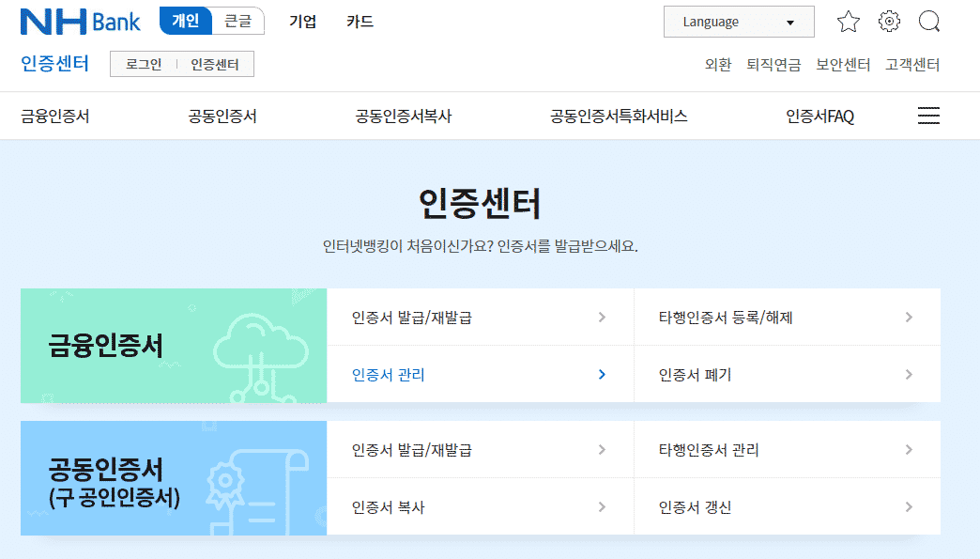This screenshot has width=980, height=559.
Task: Select 타행인증서 관리
Action: pos(788,450)
